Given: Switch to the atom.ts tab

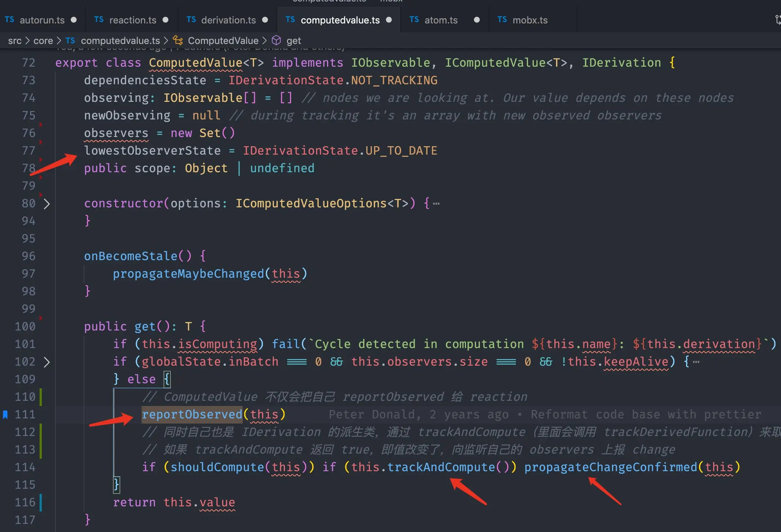Looking at the screenshot, I should tap(441, 20).
